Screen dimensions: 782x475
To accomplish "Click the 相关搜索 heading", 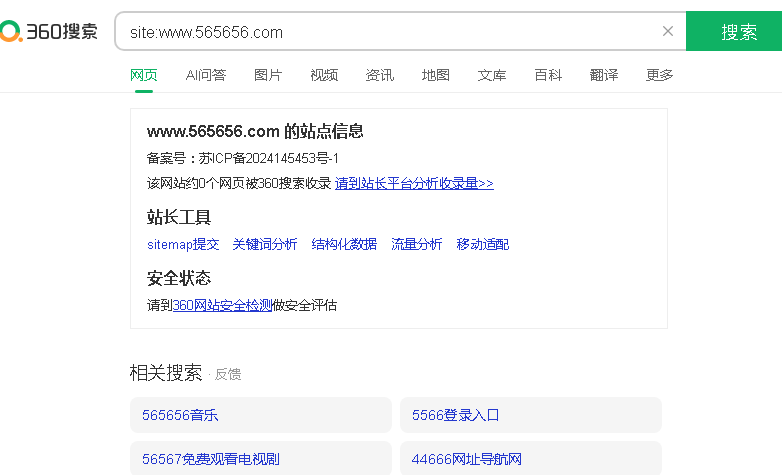I will point(166,373).
